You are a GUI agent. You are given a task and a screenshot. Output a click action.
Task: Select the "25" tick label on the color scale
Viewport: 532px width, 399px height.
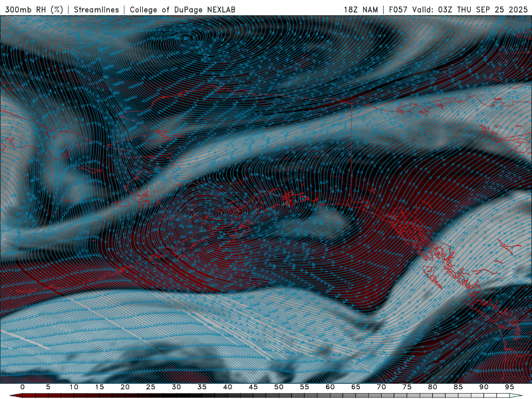tap(151, 387)
